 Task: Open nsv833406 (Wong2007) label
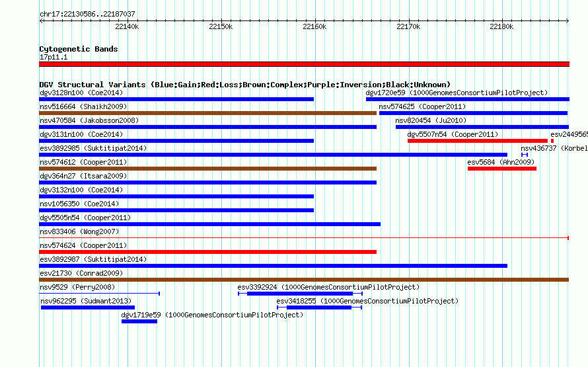79,231
